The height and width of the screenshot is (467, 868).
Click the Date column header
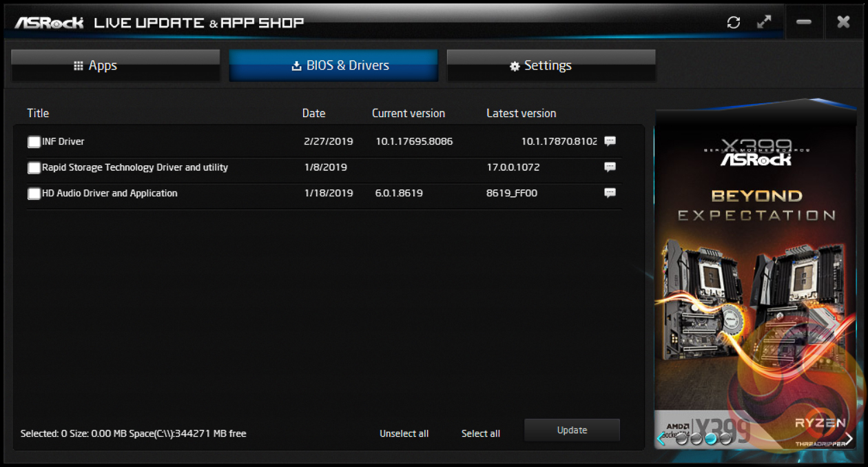point(313,113)
